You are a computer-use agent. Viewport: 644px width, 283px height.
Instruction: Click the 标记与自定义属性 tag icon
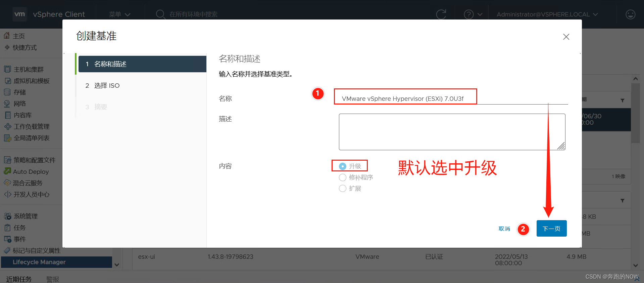(x=7, y=250)
